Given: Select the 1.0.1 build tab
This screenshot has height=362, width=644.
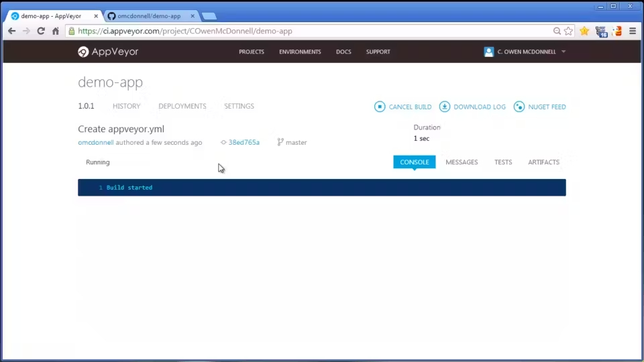Looking at the screenshot, I should [87, 106].
